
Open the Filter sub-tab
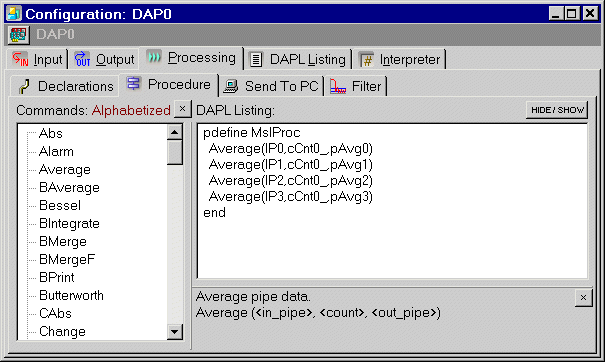tap(356, 86)
